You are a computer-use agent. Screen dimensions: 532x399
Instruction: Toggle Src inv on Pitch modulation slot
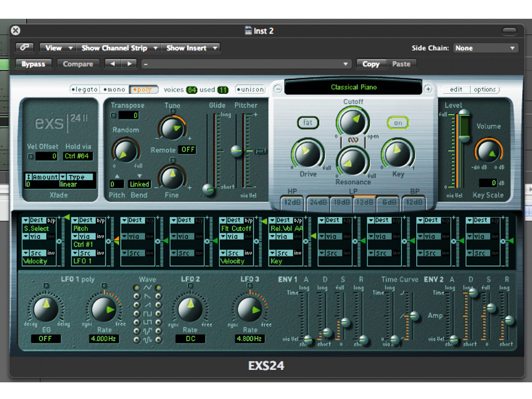100,253
